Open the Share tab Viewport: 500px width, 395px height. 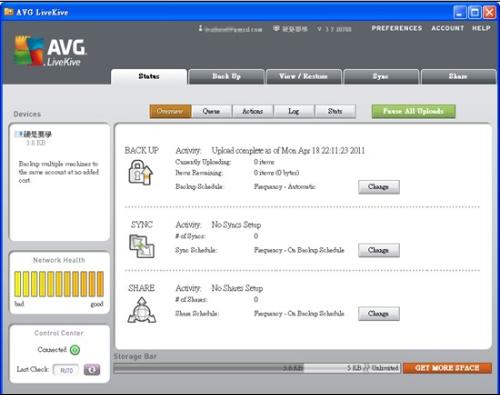458,76
